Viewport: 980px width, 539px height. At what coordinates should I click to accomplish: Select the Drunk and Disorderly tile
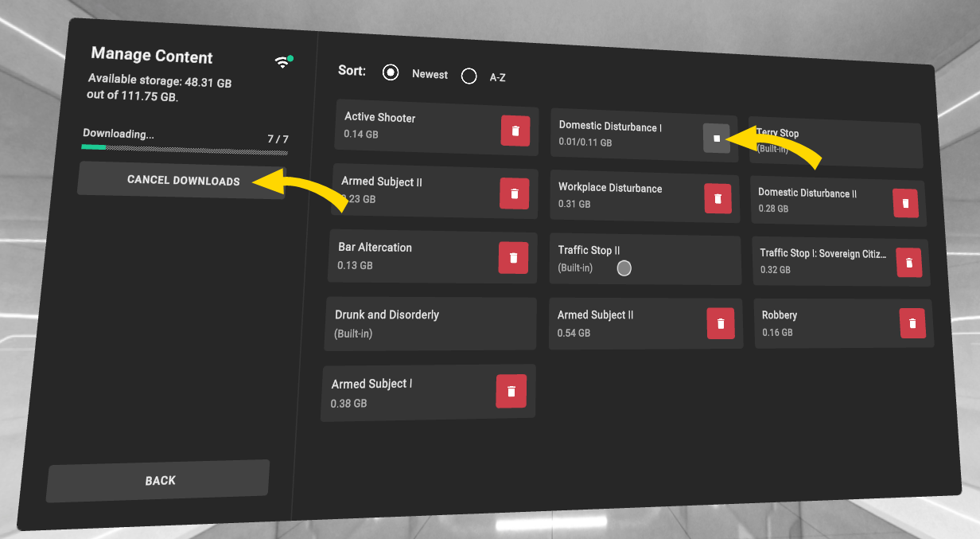pyautogui.click(x=430, y=323)
